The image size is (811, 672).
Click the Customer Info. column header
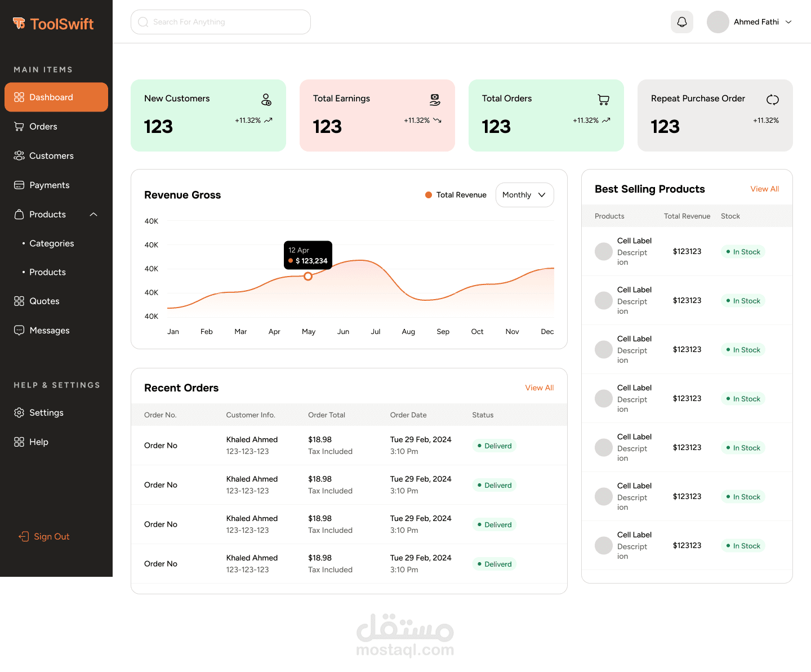251,415
